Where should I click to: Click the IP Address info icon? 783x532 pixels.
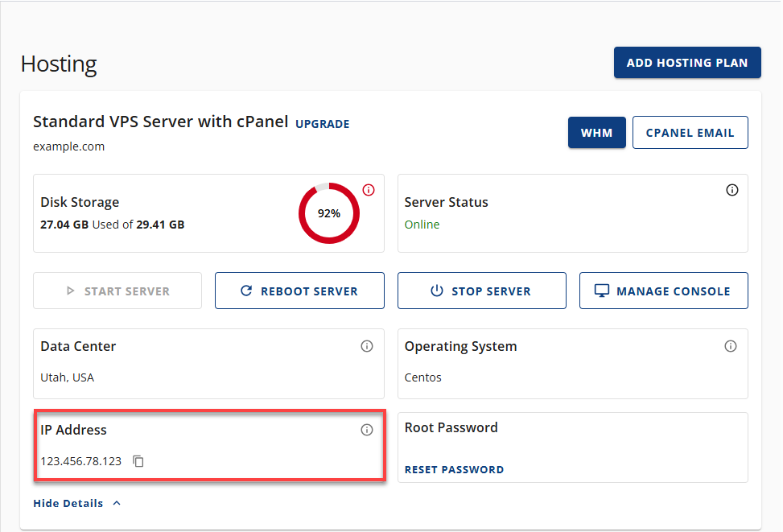(x=367, y=430)
